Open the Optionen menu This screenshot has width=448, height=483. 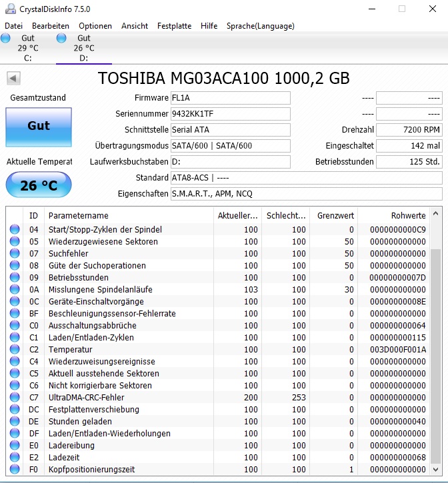pyautogui.click(x=95, y=26)
